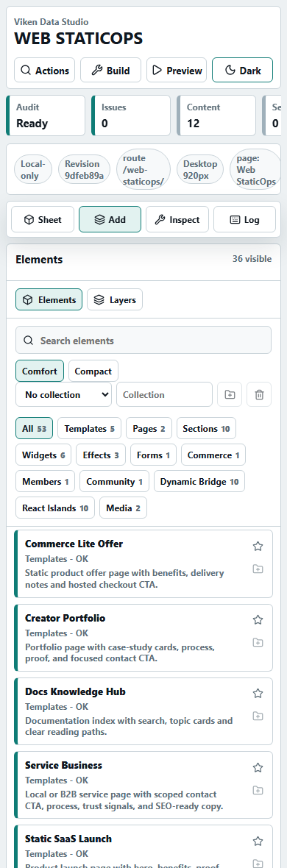The height and width of the screenshot is (868, 287).
Task: Filter by Dynamic Bridge 10
Action: pyautogui.click(x=199, y=482)
